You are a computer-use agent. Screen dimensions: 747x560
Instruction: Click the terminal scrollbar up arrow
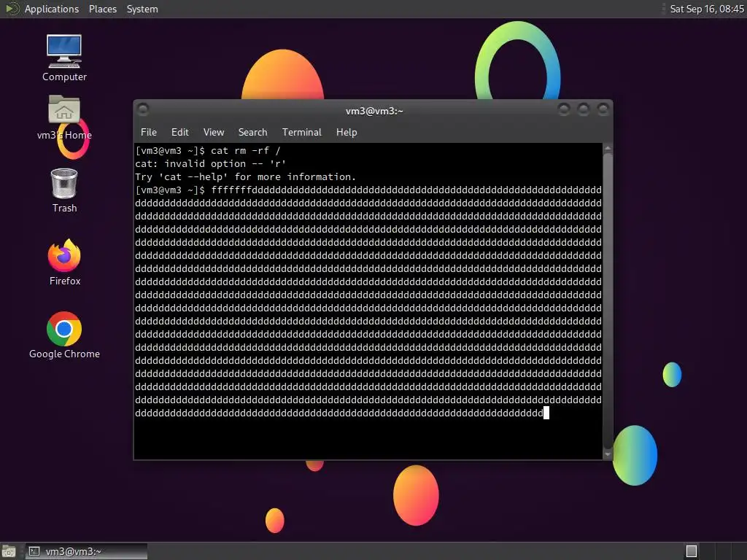click(x=608, y=149)
